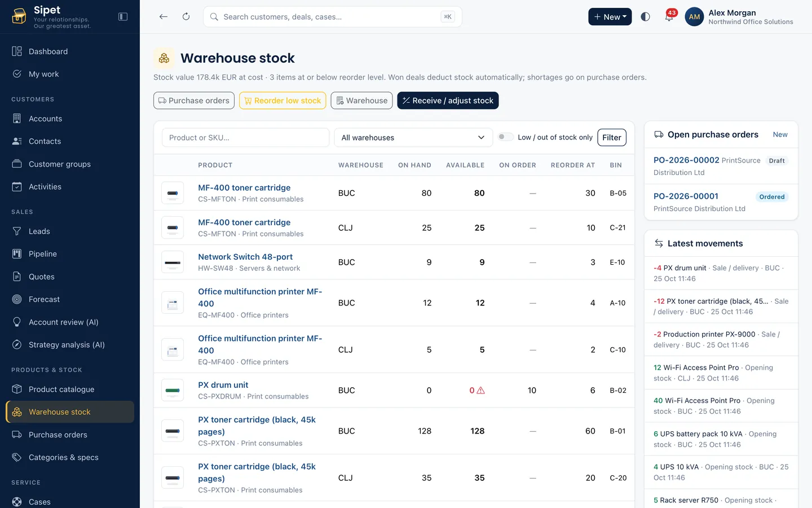Focus the global search box
This screenshot has width=812, height=508.
pyautogui.click(x=332, y=17)
